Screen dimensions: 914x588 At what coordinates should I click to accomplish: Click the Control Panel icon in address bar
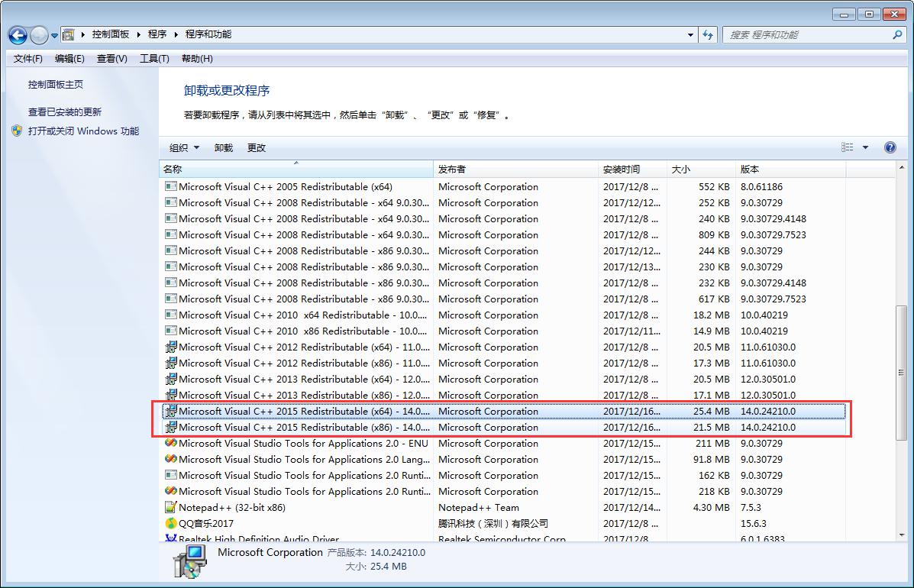click(x=68, y=35)
